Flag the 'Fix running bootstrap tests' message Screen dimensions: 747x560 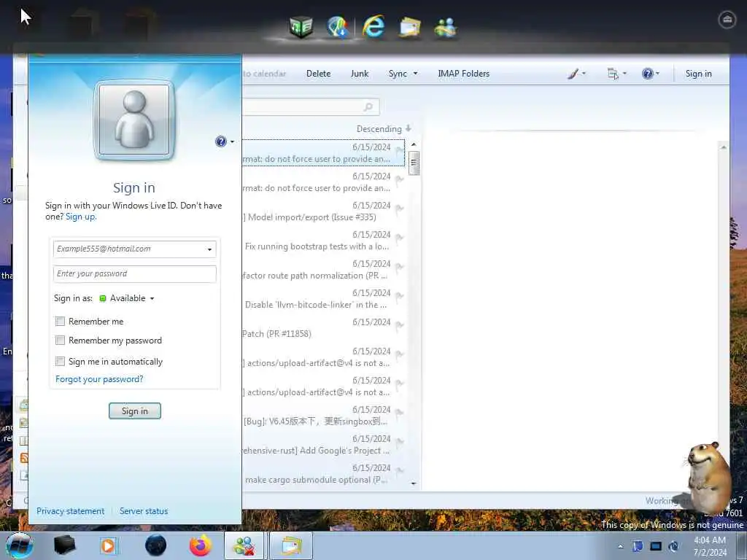[x=399, y=238]
